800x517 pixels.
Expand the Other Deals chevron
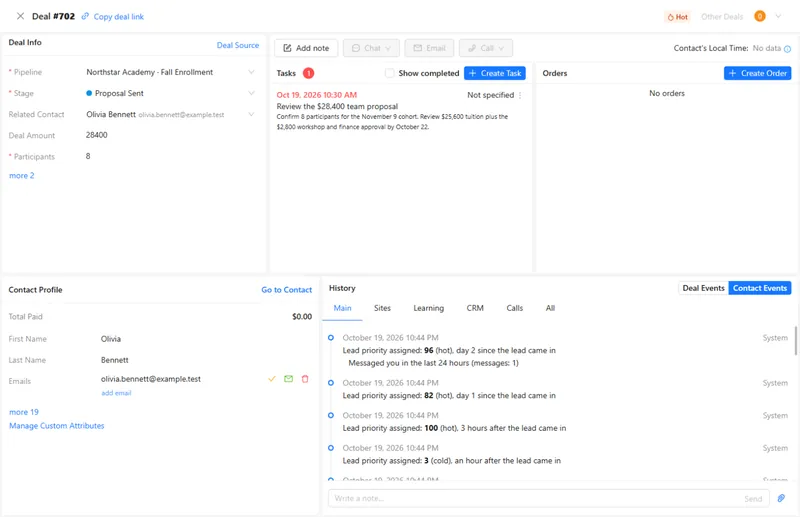click(x=779, y=16)
